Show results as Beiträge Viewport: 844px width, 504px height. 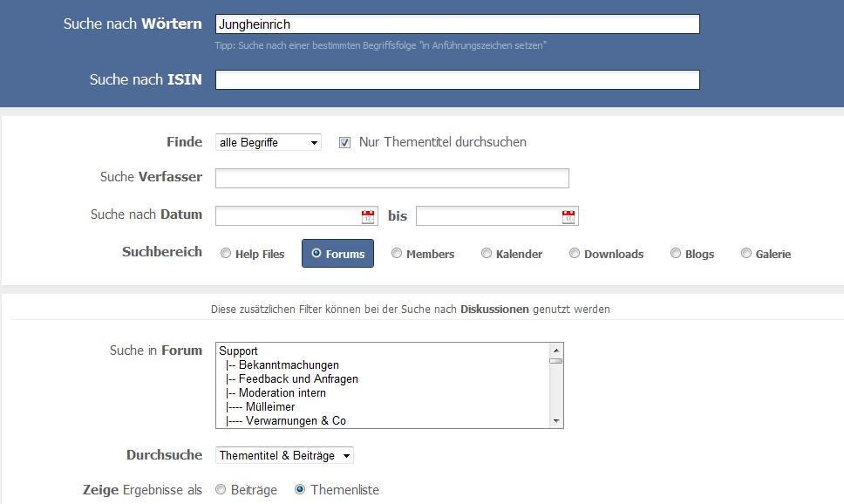pyautogui.click(x=220, y=489)
